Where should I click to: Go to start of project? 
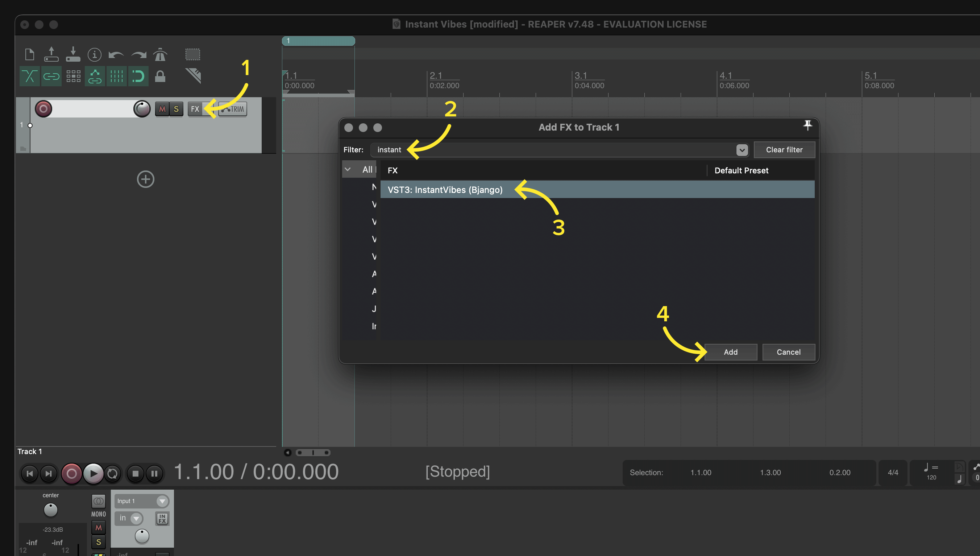pos(29,474)
